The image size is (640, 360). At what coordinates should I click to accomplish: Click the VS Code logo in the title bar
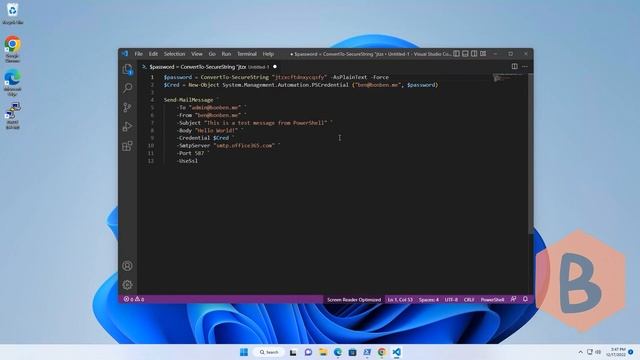(x=124, y=53)
